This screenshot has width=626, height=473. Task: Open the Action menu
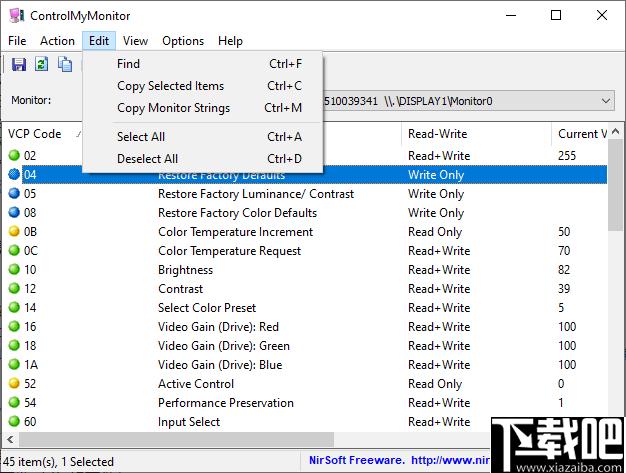point(57,41)
